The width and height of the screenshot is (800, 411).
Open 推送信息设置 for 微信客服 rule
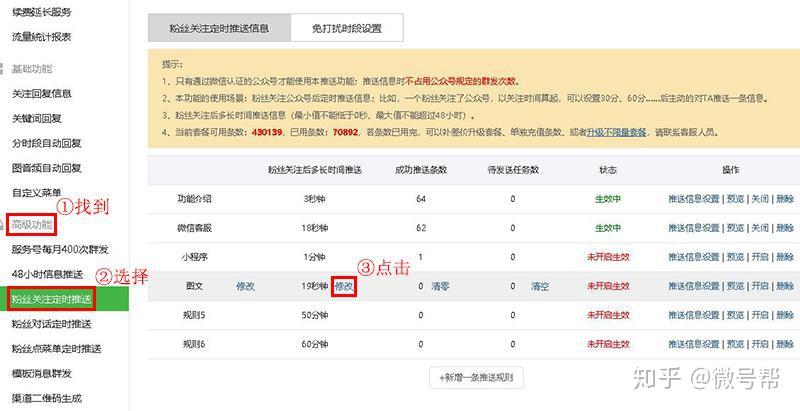point(694,228)
